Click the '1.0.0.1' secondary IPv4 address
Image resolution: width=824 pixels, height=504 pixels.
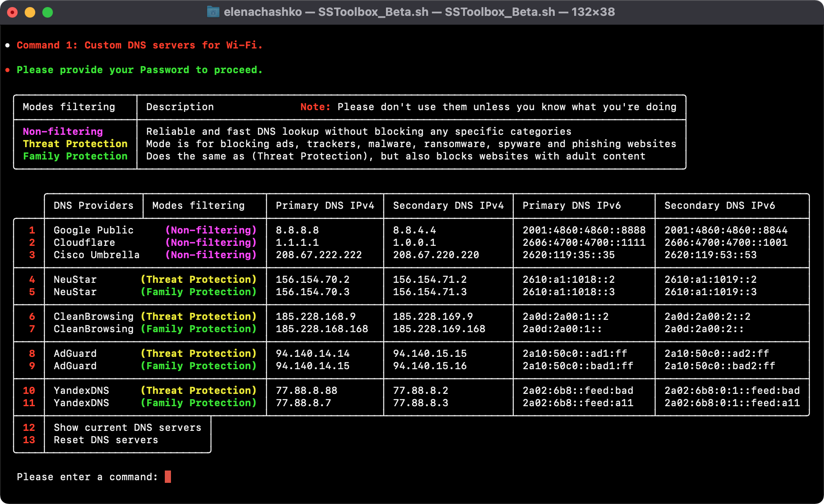(x=415, y=243)
